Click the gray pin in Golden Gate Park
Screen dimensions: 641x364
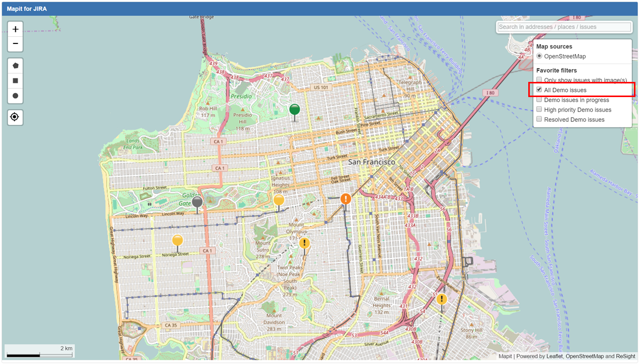(197, 202)
